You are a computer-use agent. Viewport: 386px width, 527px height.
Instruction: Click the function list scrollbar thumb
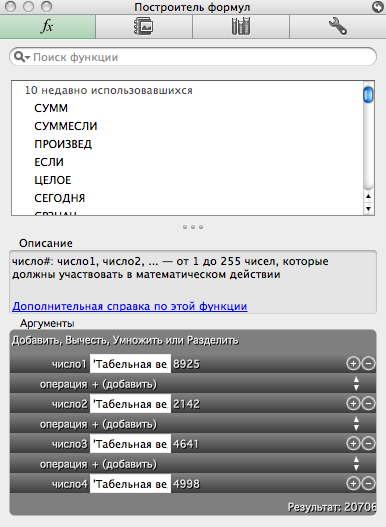[x=368, y=94]
